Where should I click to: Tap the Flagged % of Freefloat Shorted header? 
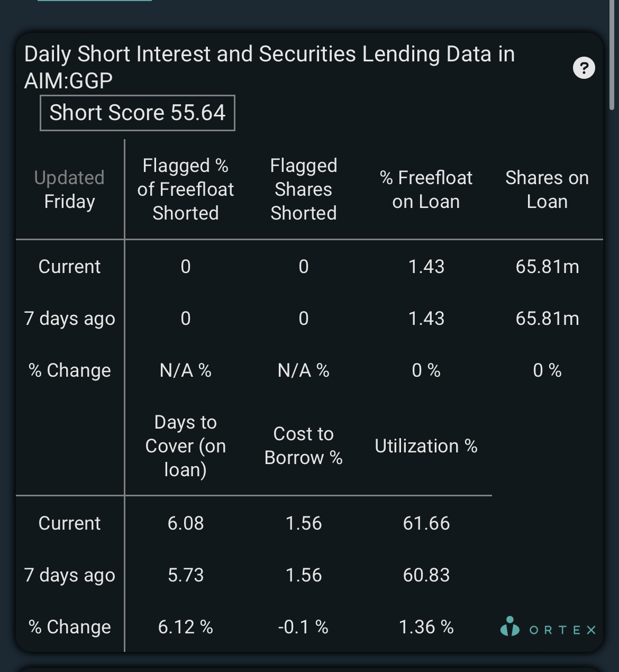[186, 189]
